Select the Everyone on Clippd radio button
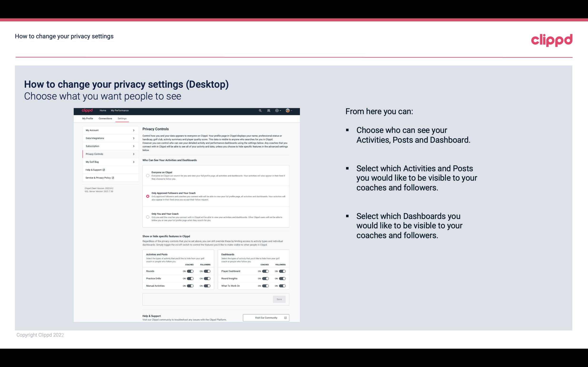Viewport: 588px width, 367px height. pyautogui.click(x=147, y=175)
